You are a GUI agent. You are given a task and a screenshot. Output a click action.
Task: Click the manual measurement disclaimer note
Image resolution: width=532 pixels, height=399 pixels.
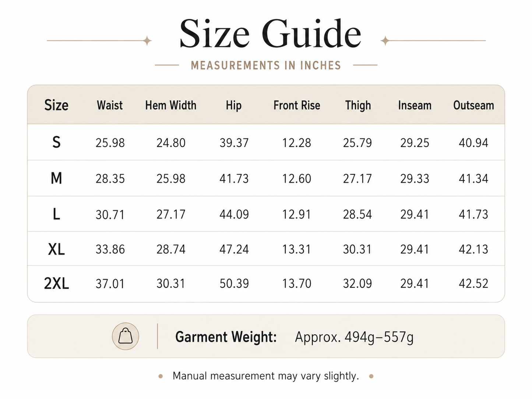click(266, 376)
